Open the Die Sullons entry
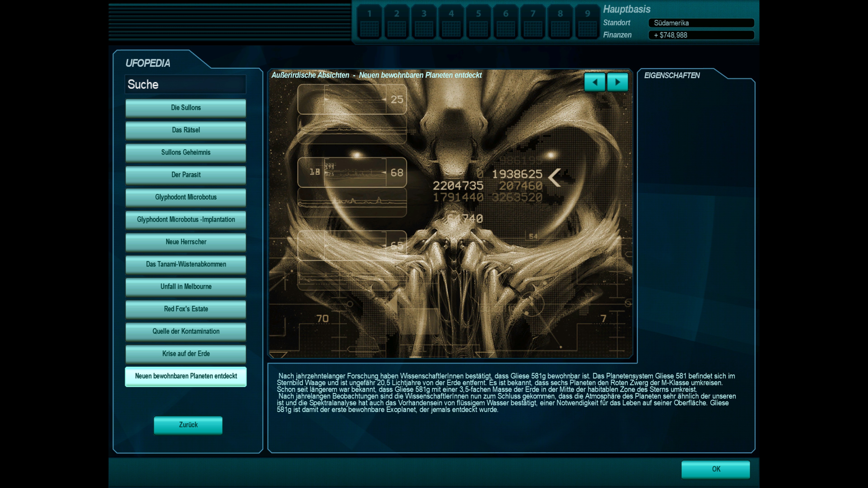 186,108
